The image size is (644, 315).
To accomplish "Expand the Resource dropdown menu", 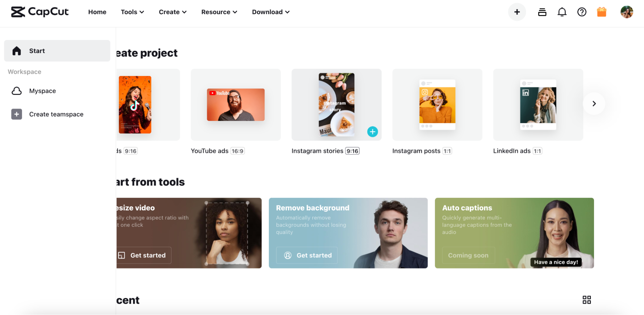I will pyautogui.click(x=219, y=12).
